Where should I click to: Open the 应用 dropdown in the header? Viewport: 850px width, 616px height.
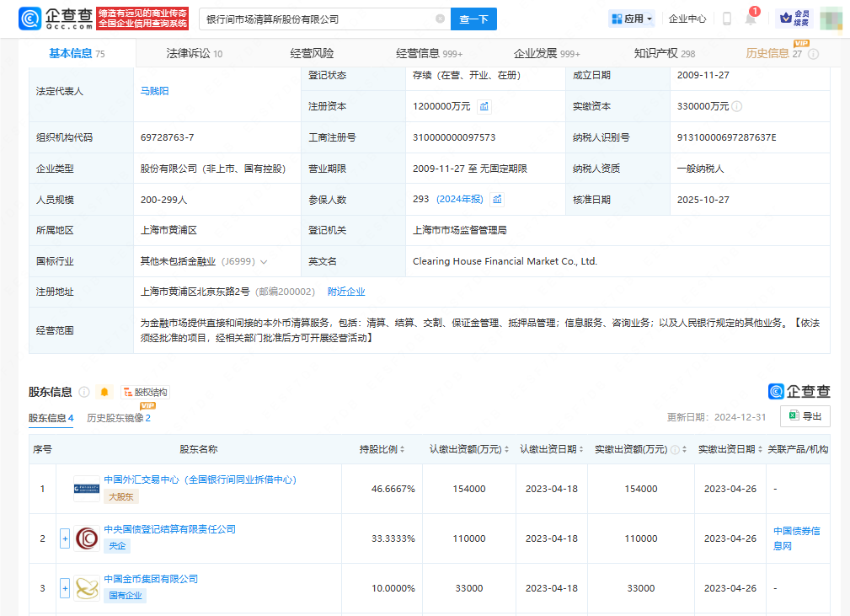click(x=630, y=18)
